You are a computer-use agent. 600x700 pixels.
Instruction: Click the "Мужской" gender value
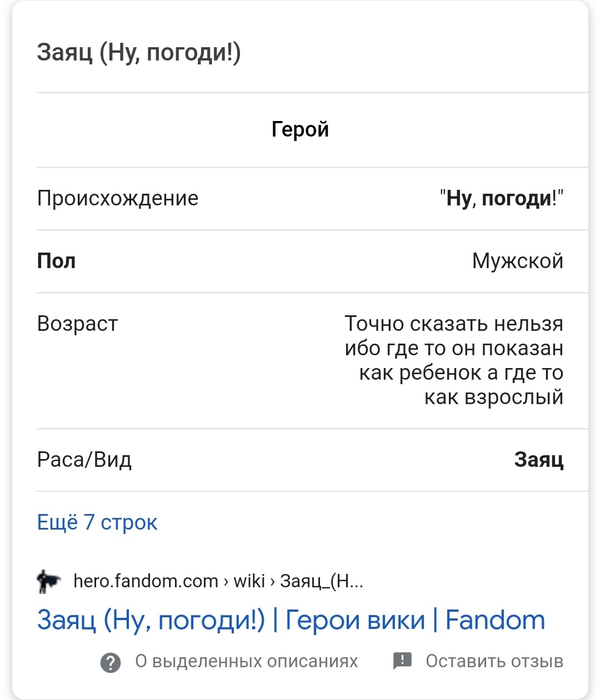(x=518, y=261)
